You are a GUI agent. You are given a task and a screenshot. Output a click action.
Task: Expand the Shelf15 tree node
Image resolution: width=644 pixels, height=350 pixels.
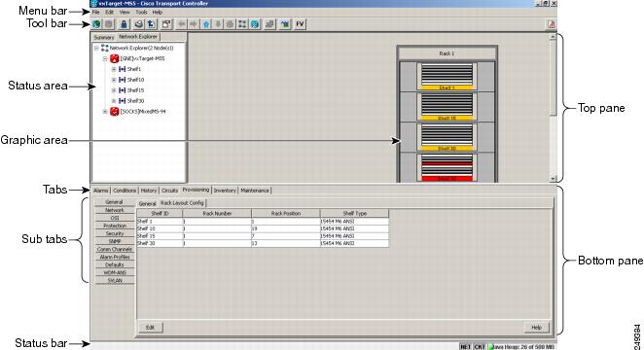tap(114, 90)
